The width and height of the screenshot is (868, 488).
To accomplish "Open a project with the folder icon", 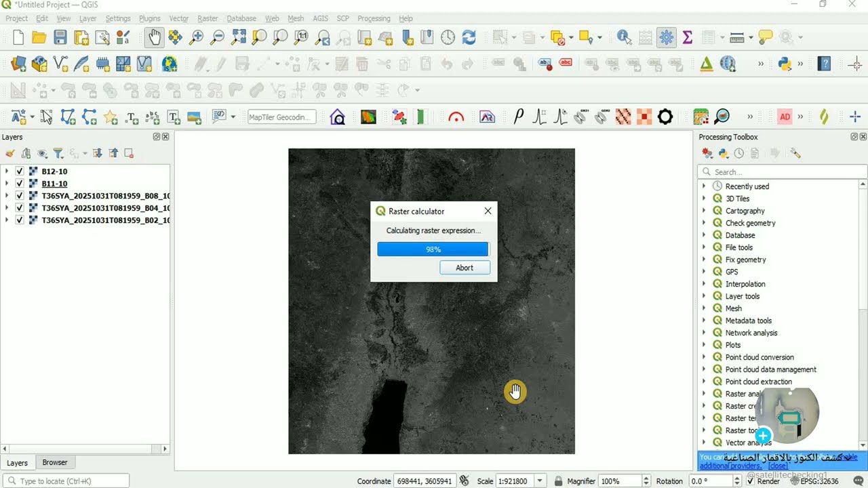I will (39, 37).
